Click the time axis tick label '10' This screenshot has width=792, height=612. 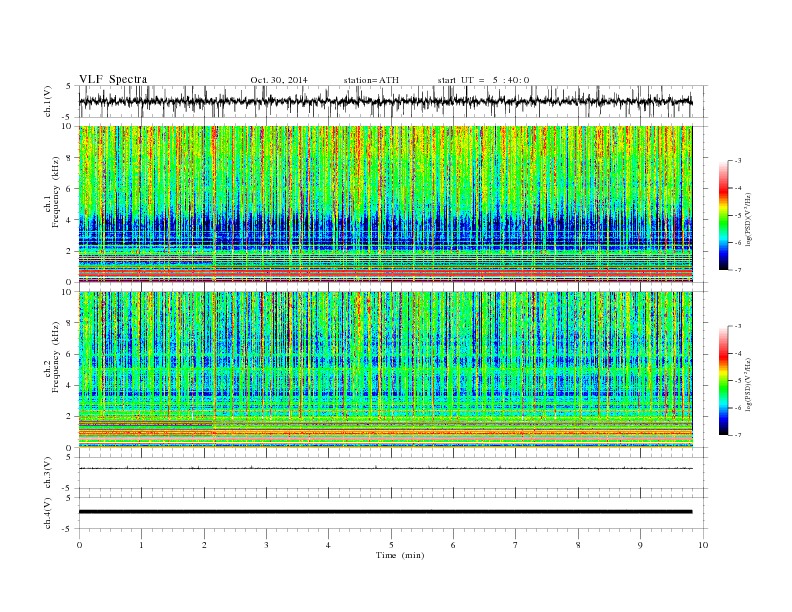703,545
